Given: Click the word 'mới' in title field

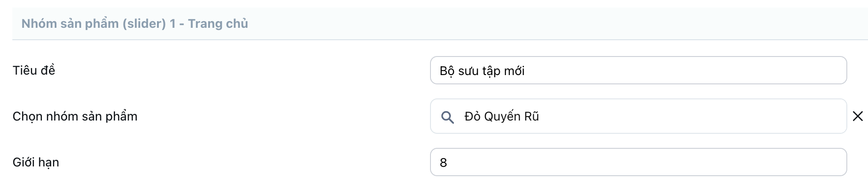Looking at the screenshot, I should pos(514,71).
